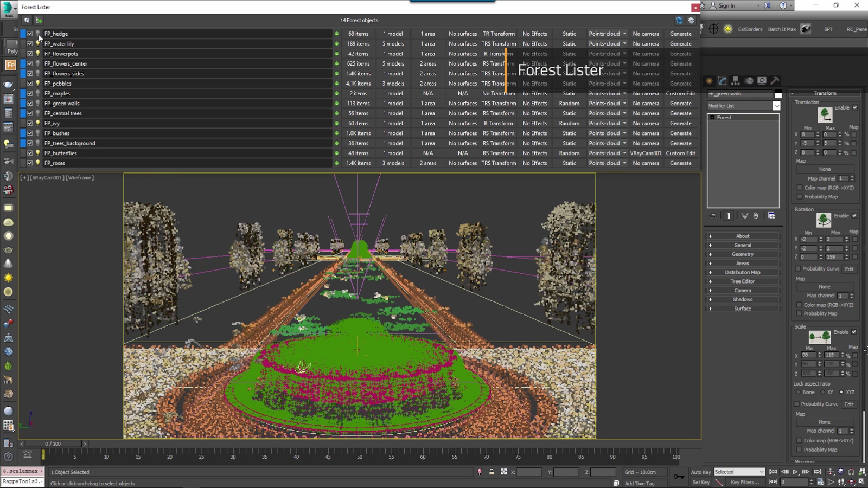Open Key Filters dialog
868x488 pixels.
point(745,482)
